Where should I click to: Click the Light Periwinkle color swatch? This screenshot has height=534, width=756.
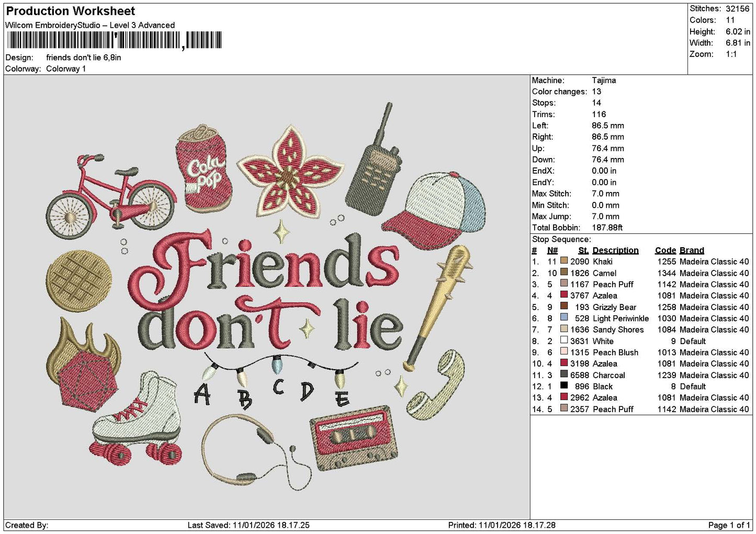coord(563,318)
